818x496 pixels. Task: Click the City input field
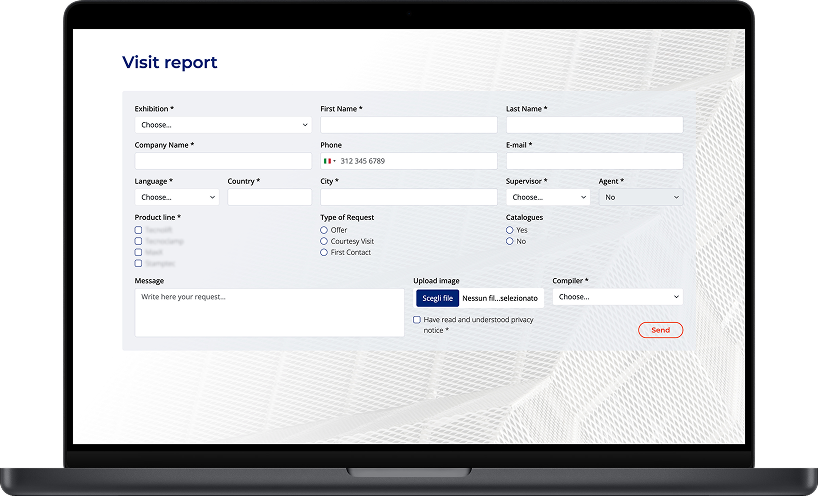(408, 197)
